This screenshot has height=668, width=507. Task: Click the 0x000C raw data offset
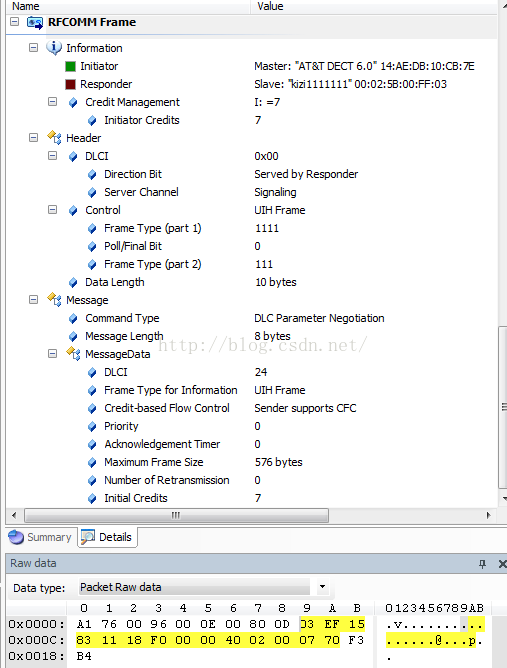coord(37,640)
